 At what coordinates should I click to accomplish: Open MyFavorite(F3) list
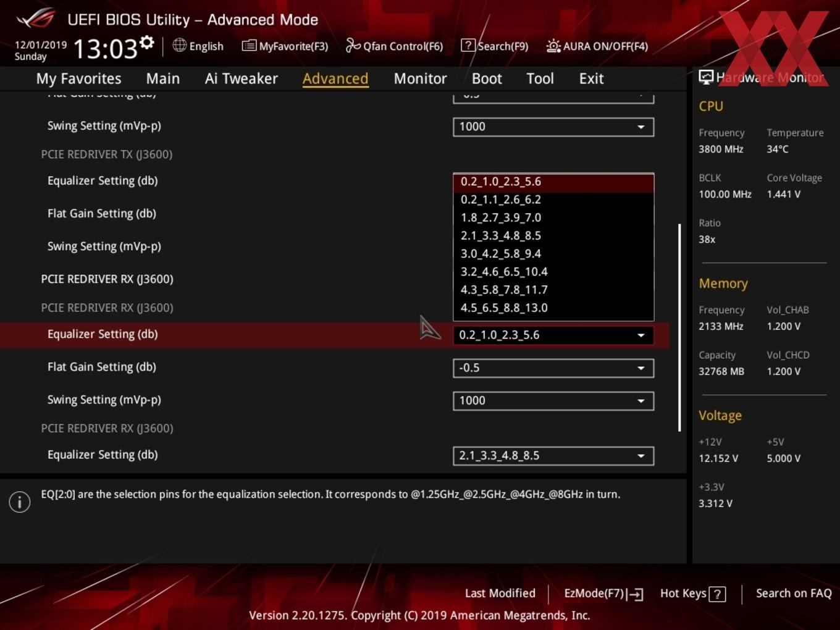pyautogui.click(x=285, y=46)
